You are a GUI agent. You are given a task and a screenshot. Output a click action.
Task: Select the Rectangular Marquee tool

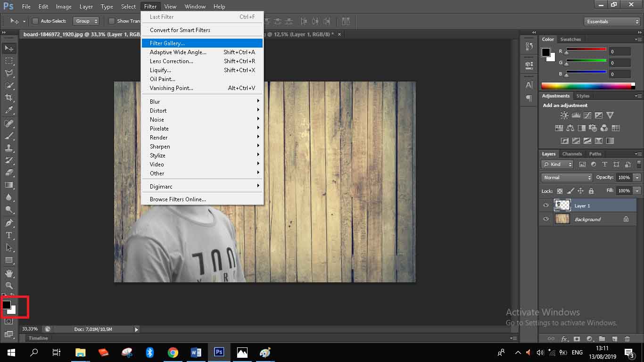[x=9, y=61]
